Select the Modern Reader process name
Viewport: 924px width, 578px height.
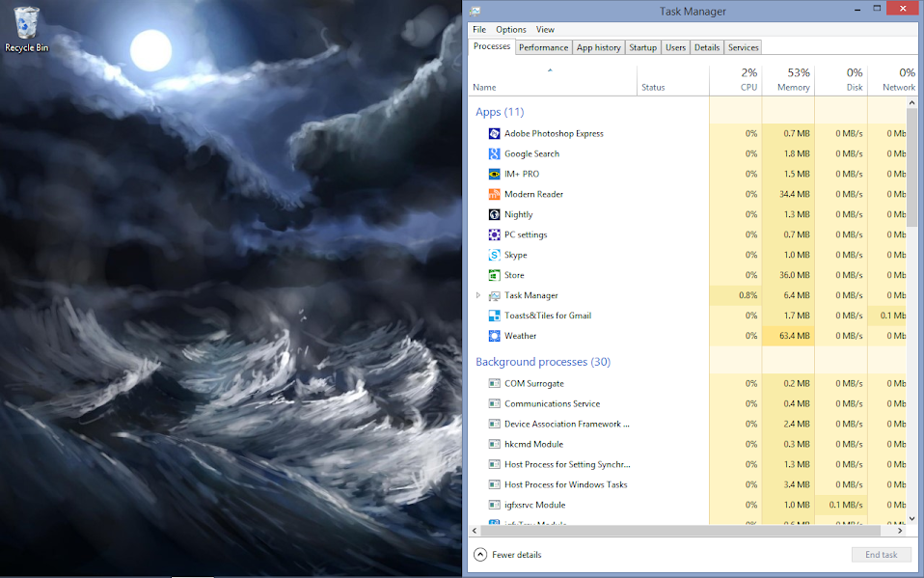point(533,194)
